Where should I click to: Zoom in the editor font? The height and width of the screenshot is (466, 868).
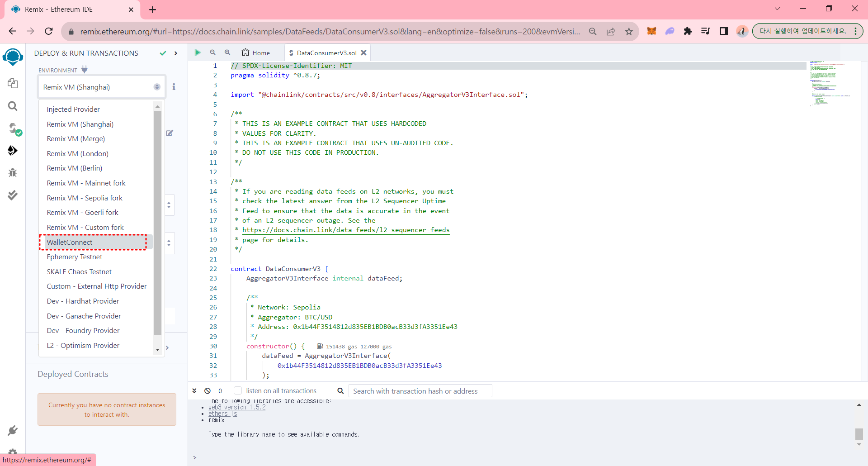(227, 52)
